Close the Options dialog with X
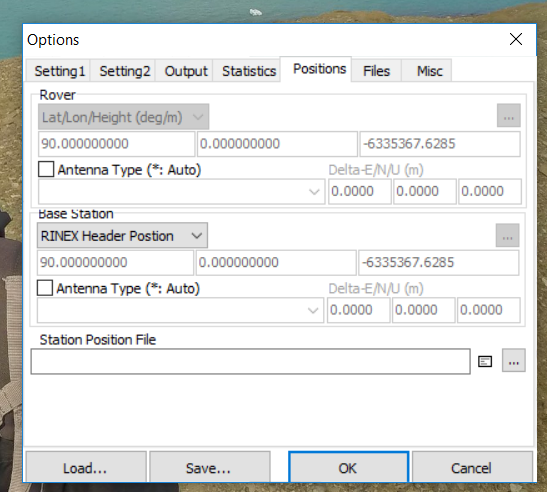 [516, 39]
